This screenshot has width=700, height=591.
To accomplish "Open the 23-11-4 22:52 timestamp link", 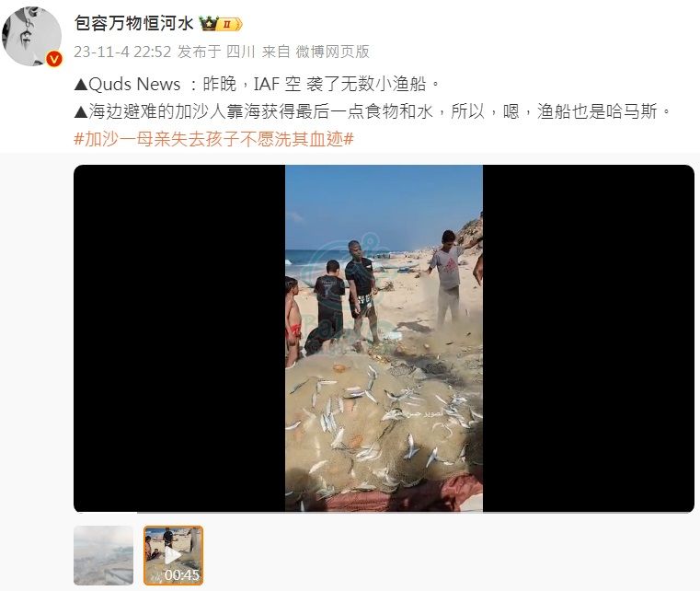I will point(122,52).
